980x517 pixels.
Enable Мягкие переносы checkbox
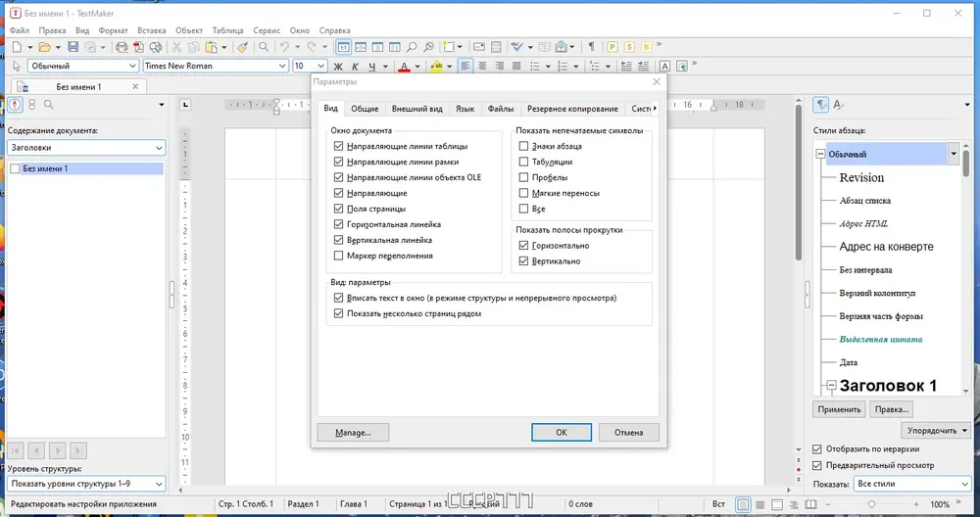coord(523,193)
